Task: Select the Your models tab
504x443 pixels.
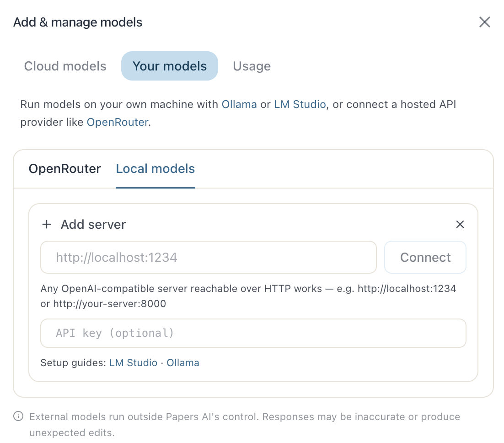Action: coord(170,66)
